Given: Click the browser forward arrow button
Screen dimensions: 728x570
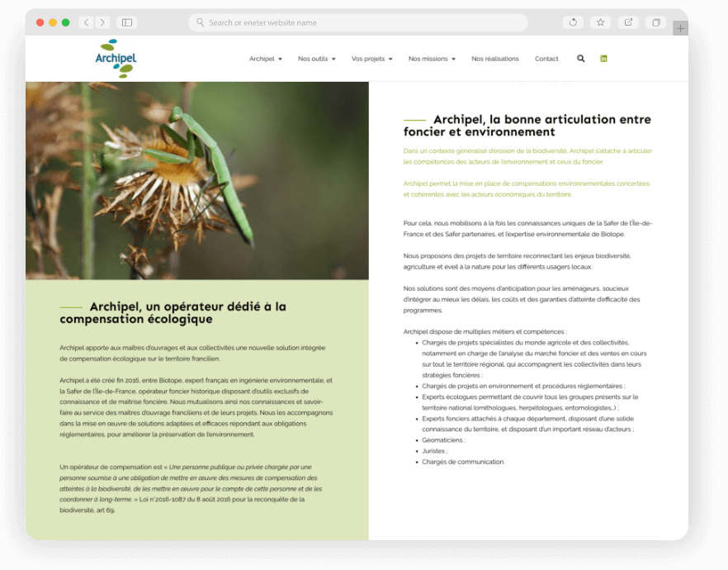Looking at the screenshot, I should pyautogui.click(x=102, y=22).
